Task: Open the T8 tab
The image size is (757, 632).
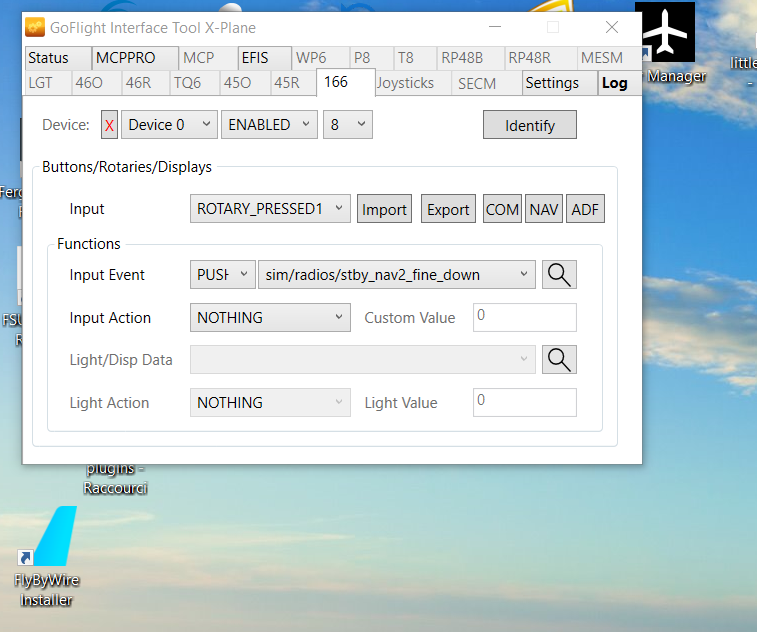Action: point(415,58)
